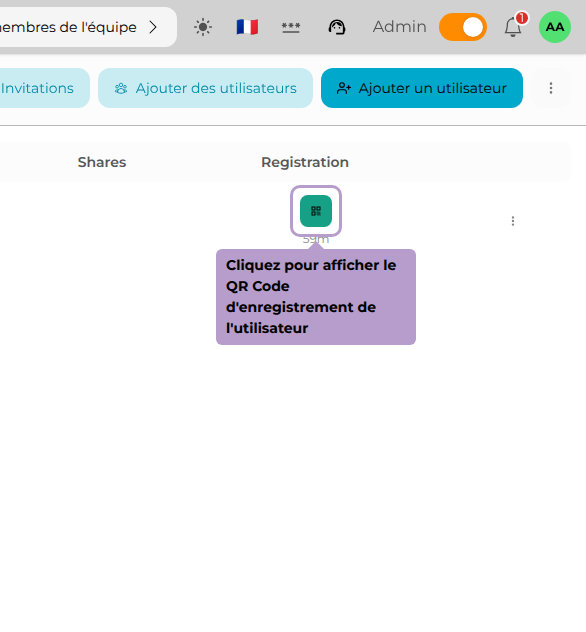This screenshot has height=632, width=586.
Task: Open the AA user avatar menu
Action: (x=555, y=27)
